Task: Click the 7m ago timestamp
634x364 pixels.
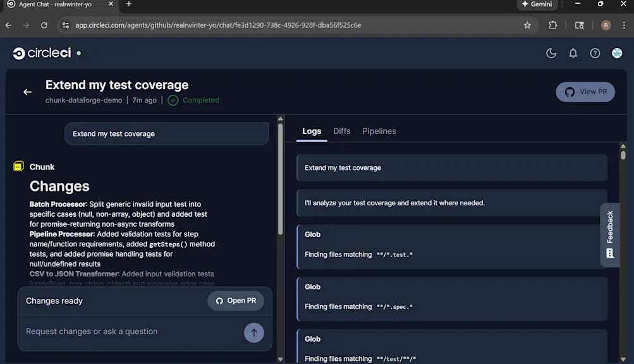Action: point(144,100)
